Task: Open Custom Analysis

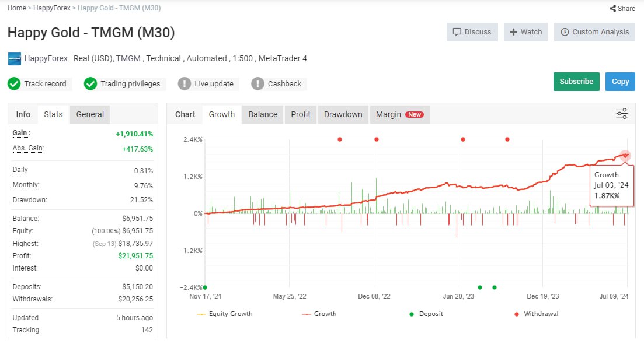Action: (594, 32)
